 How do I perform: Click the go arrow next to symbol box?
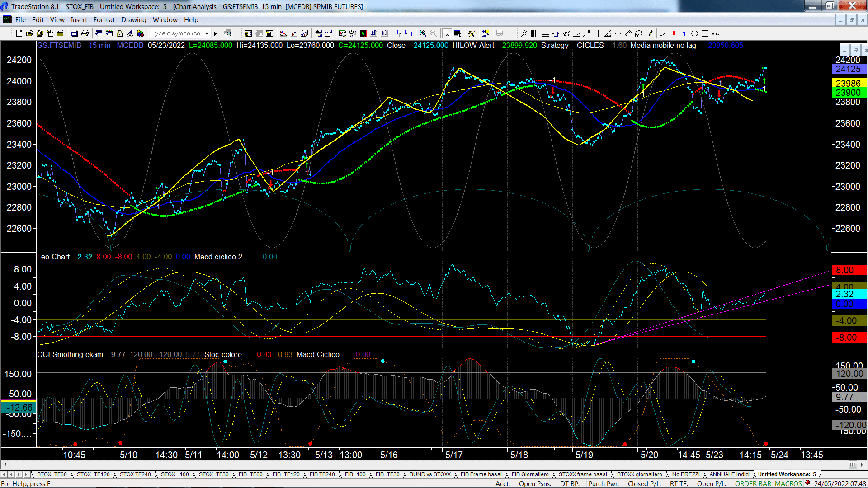point(216,33)
